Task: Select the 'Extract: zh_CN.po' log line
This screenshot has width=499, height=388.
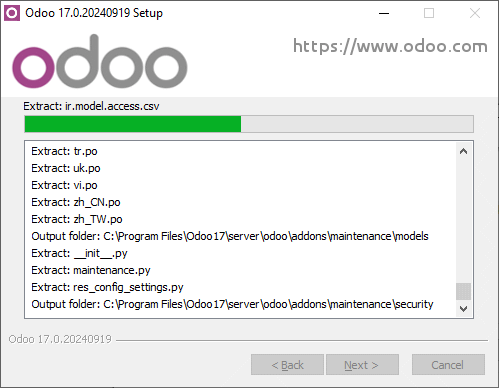Action: tap(76, 202)
